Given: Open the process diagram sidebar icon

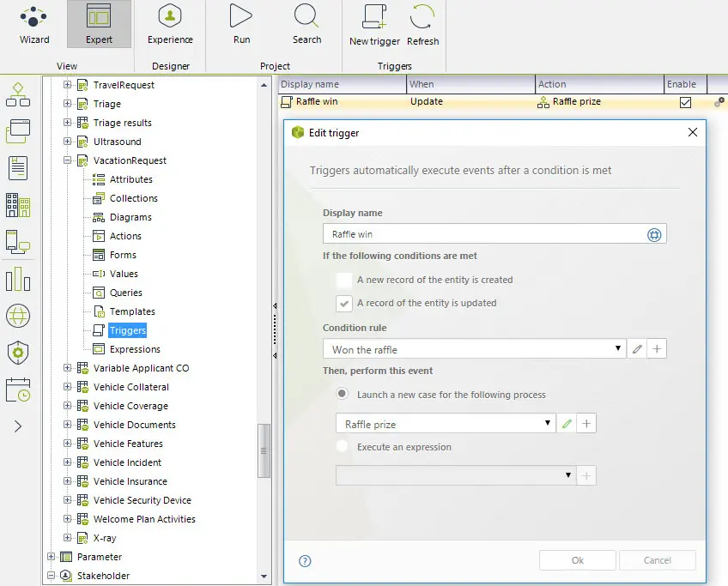Looking at the screenshot, I should click(x=18, y=94).
